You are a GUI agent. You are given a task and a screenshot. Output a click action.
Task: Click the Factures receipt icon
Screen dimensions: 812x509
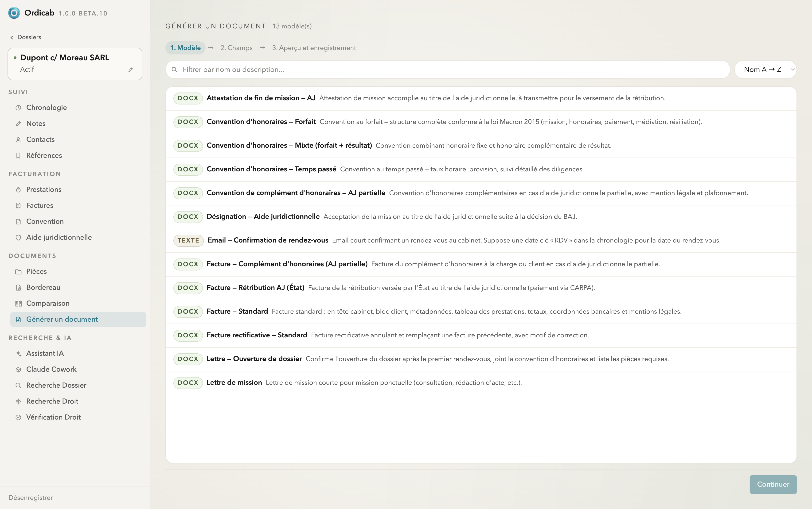[x=19, y=206]
